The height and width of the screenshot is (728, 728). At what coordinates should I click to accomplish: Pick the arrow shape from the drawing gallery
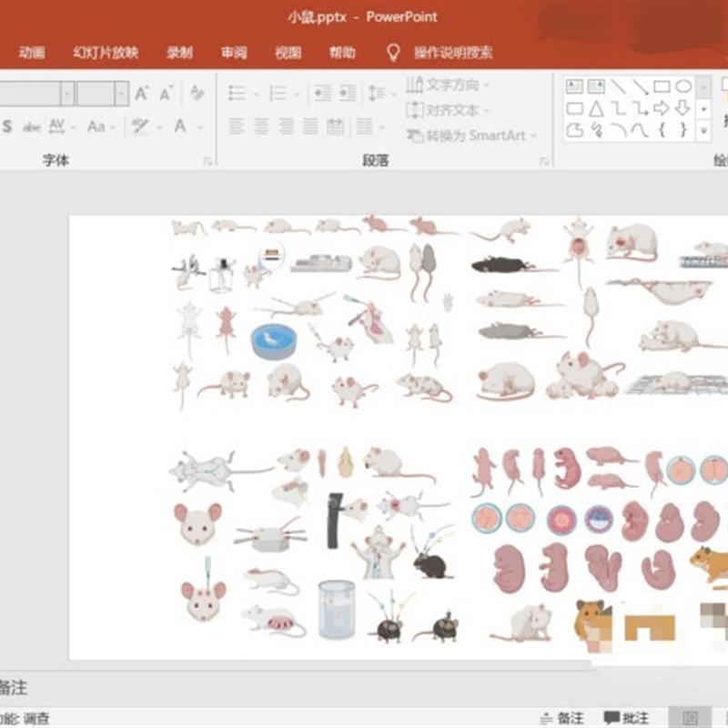[662, 108]
